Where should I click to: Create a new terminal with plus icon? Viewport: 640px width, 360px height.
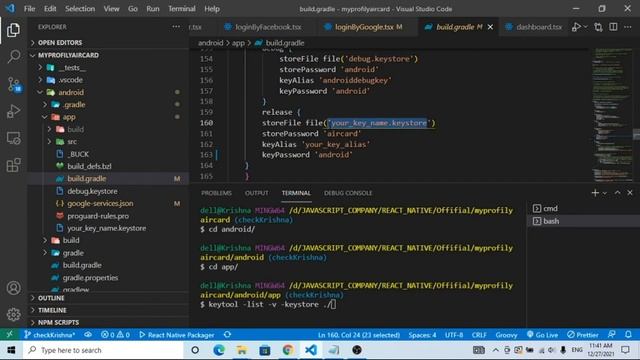[595, 193]
